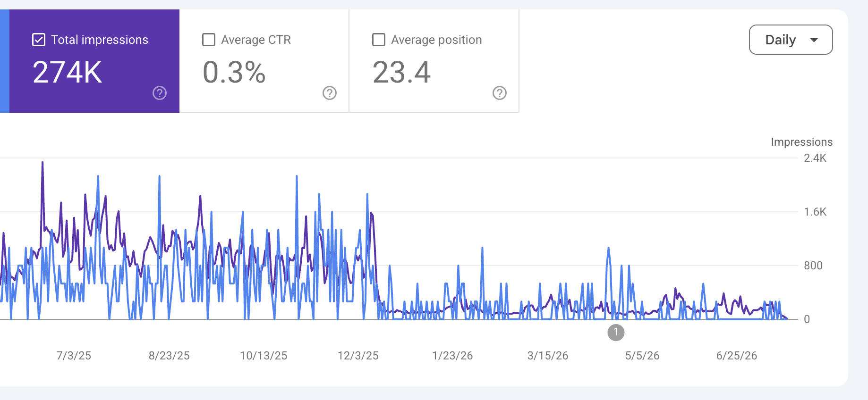The image size is (868, 400).
Task: Open the Daily granularity dropdown
Action: tap(791, 40)
